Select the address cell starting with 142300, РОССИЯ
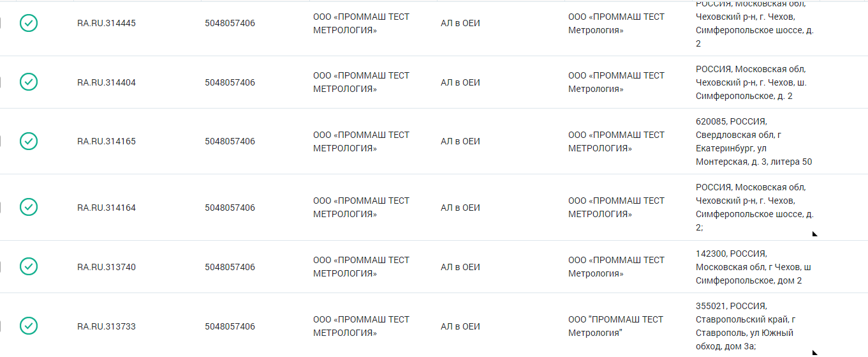 753,267
